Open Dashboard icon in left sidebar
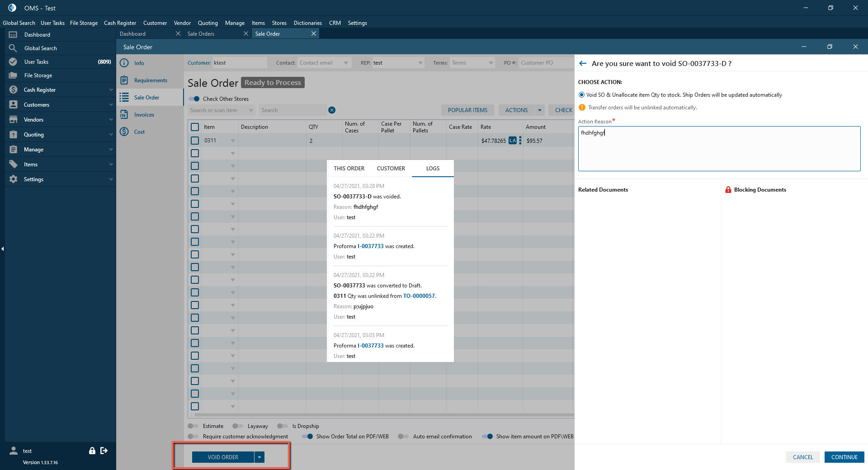The height and width of the screenshot is (470, 868). [x=13, y=35]
